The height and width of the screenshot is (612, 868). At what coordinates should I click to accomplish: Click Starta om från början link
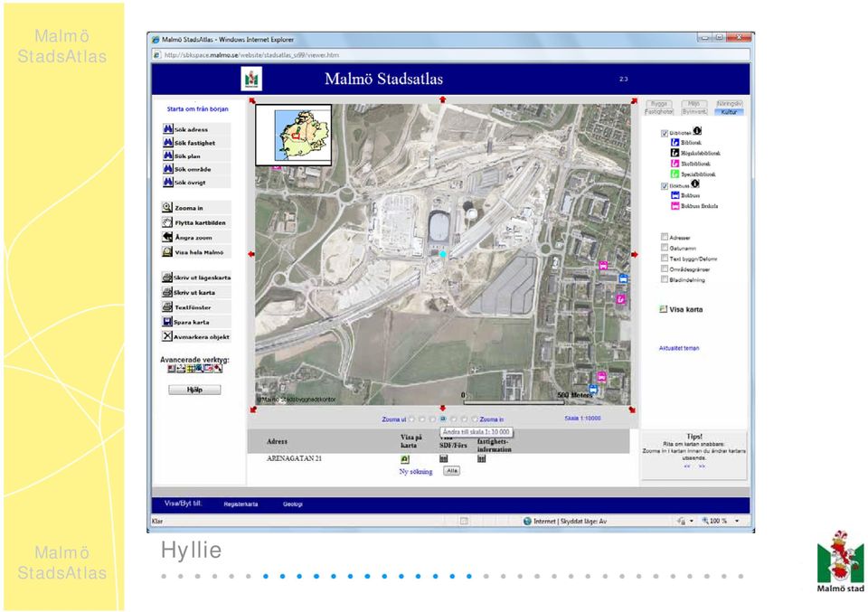pos(198,109)
